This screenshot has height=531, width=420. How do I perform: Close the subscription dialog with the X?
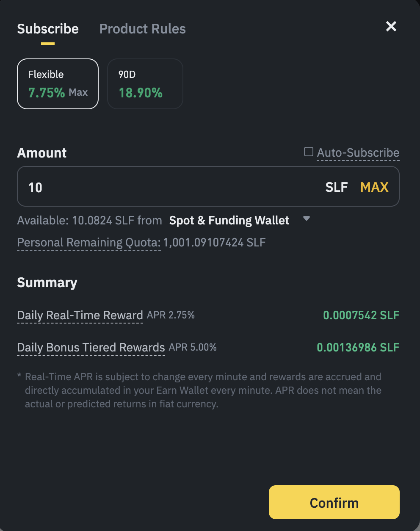pos(391,27)
